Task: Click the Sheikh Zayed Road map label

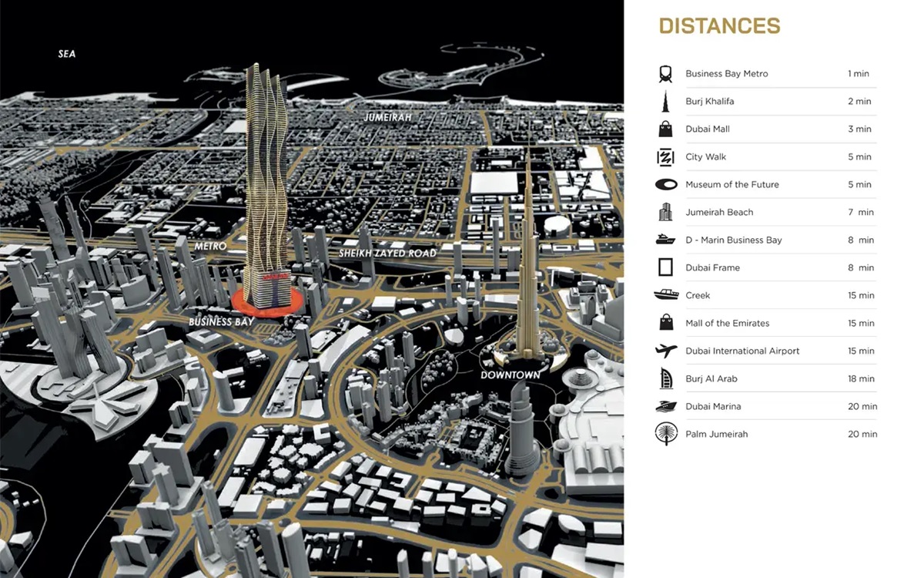Action: click(x=387, y=254)
